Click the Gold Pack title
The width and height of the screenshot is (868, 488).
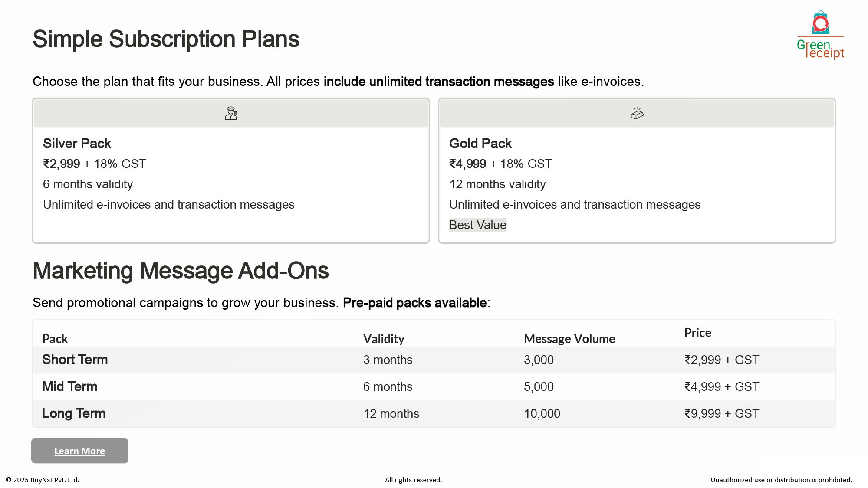coord(480,144)
